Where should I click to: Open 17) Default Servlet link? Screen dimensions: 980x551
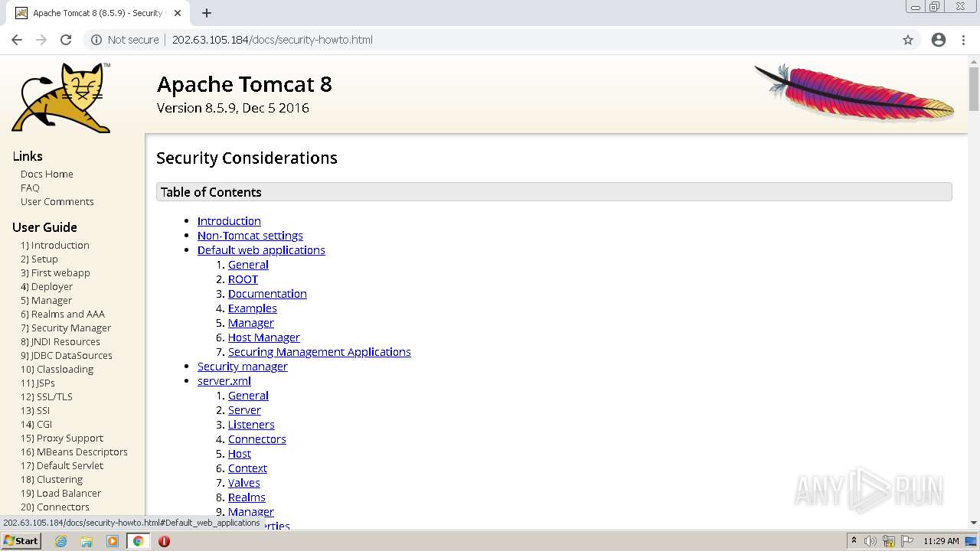click(x=62, y=465)
